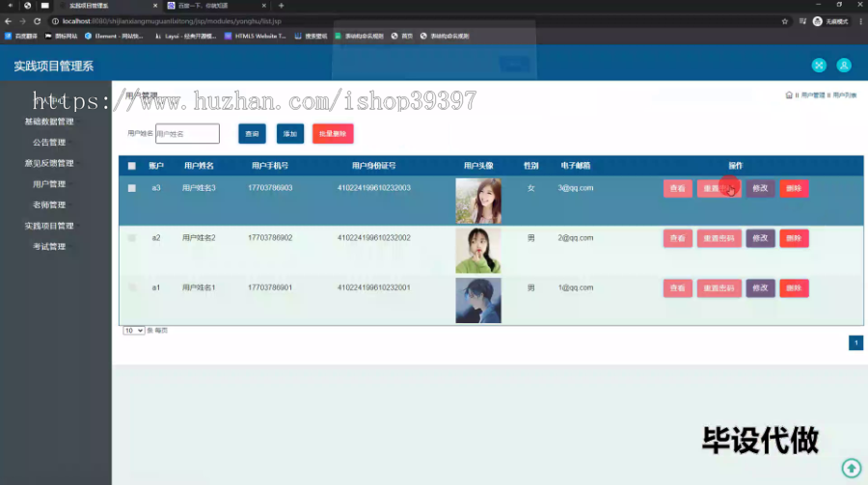This screenshot has width=868, height=485.
Task: Open the HTML5 Website bookmark
Action: tap(256, 36)
